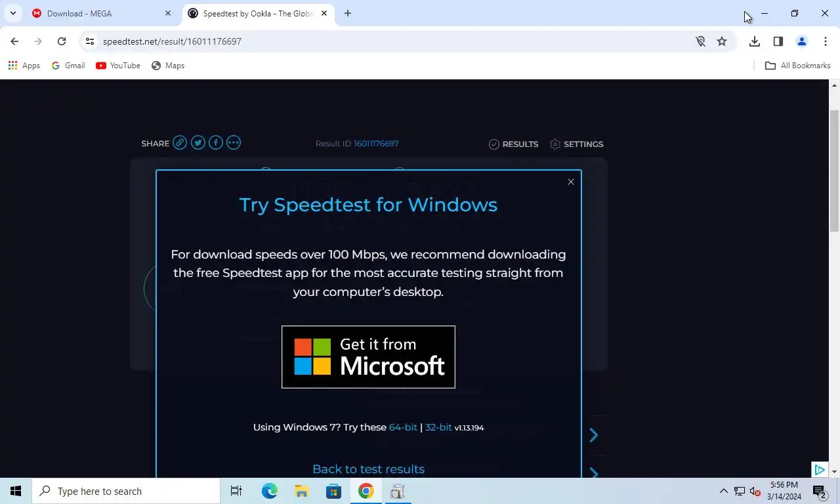Open network status tray icon
Screen dimensions: 840x504
(740, 491)
